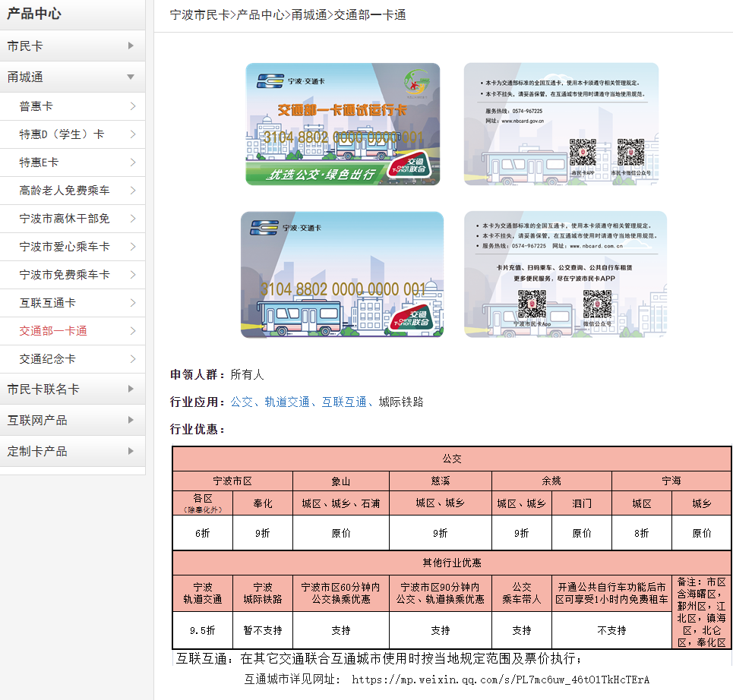
Task: Open 宁波市爱心乘车卡 sidebar entry
Action: click(x=72, y=247)
